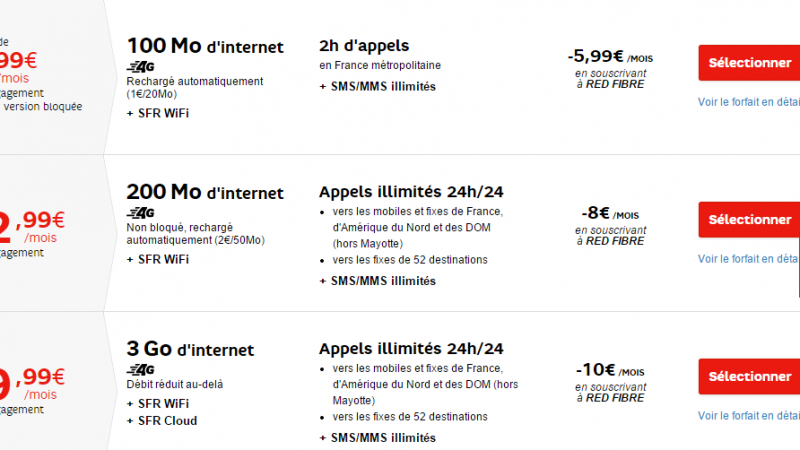Open 'Voir le forfait en détail' for 100 Mo plan
This screenshot has width=800, height=450.
click(749, 101)
